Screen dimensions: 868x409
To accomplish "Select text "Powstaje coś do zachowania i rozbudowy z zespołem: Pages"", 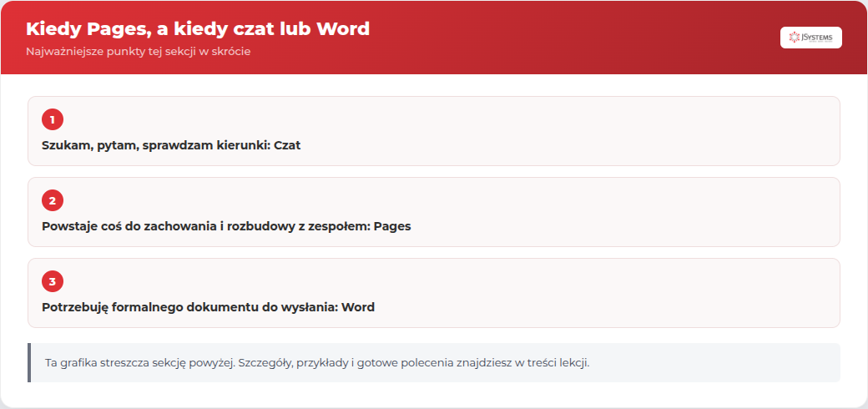I will [226, 227].
